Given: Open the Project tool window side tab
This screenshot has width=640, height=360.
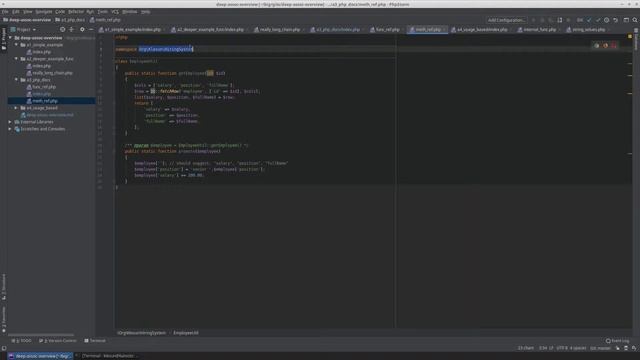Looking at the screenshot, I should (x=4, y=39).
